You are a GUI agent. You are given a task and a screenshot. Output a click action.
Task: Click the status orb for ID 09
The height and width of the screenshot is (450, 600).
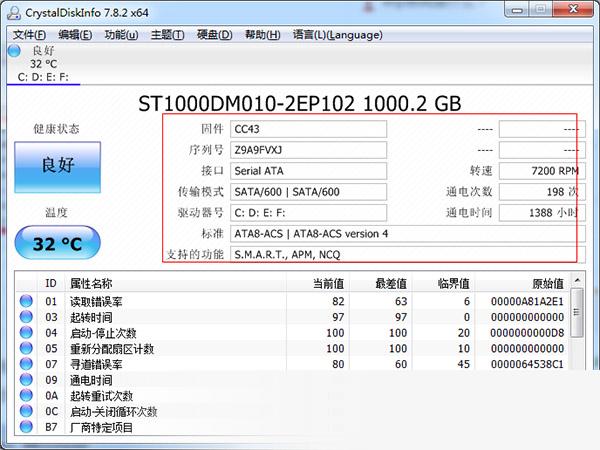click(x=26, y=380)
